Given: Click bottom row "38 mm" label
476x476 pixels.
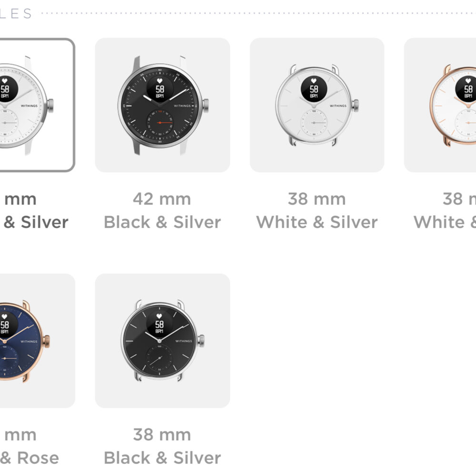Looking at the screenshot, I should pyautogui.click(x=162, y=435).
